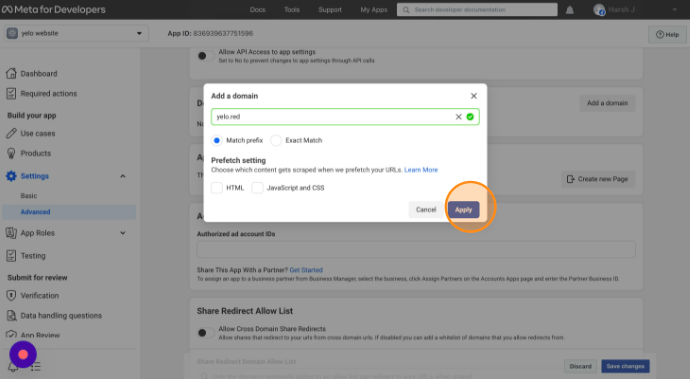Open the Get Started partner link

click(x=306, y=270)
